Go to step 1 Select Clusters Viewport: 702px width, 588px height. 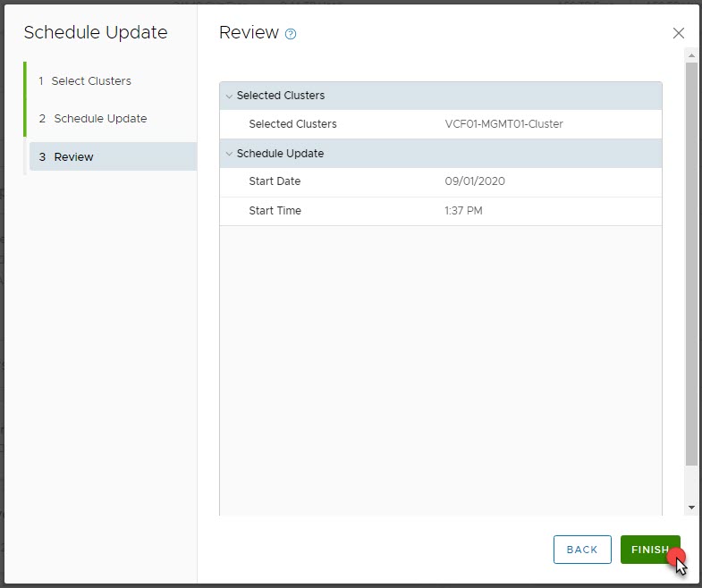[91, 80]
